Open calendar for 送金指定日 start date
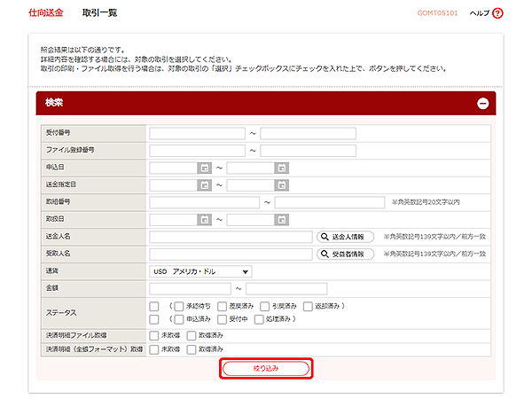This screenshot has width=532, height=407. tap(204, 185)
